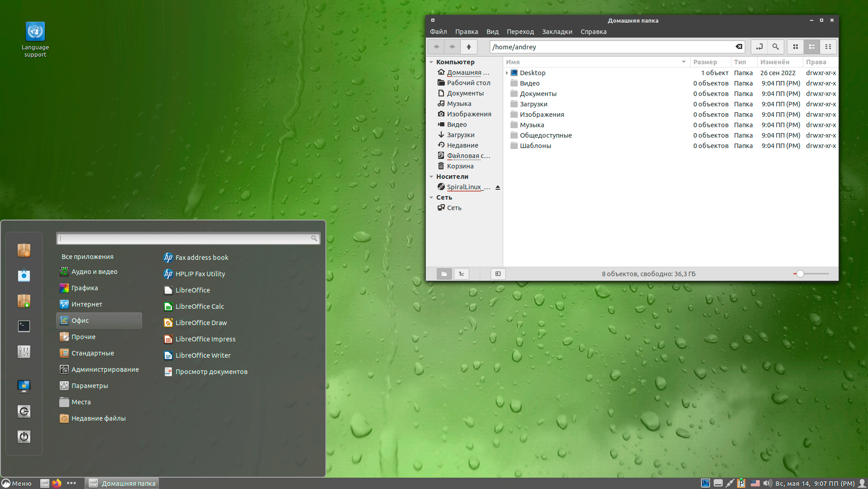The height and width of the screenshot is (489, 868).
Task: Adjust the zoom slider in status bar
Action: pyautogui.click(x=800, y=274)
